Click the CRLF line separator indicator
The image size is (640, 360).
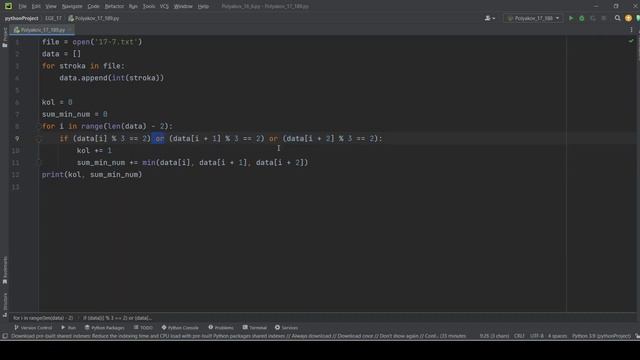(x=519, y=336)
